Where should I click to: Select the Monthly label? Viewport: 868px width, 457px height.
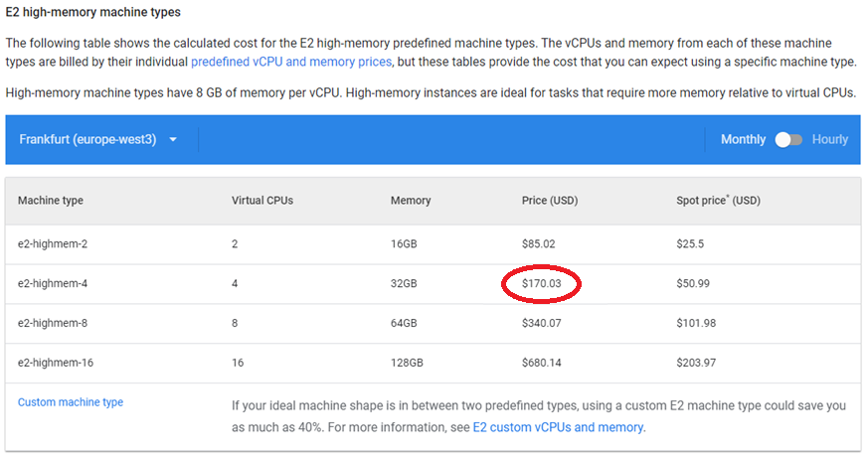[x=743, y=140]
